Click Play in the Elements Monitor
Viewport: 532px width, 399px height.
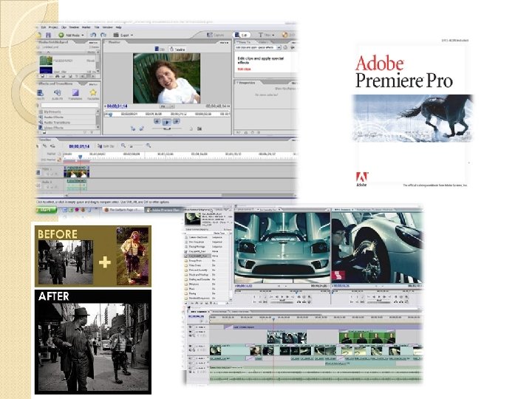coord(166,122)
